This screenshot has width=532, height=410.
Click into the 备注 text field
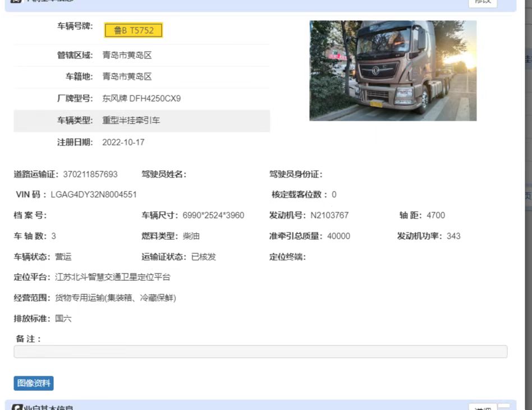click(260, 352)
